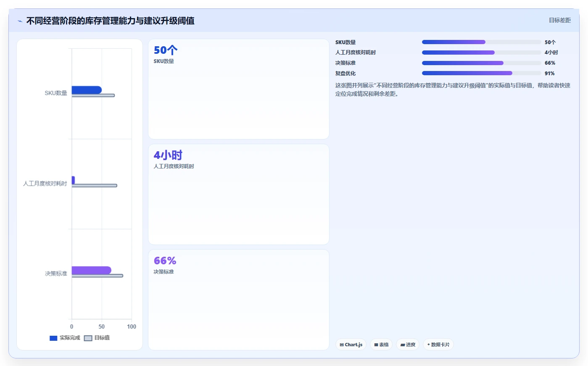Click the 人工月度核对耗时 actual bar in chart

click(x=73, y=180)
